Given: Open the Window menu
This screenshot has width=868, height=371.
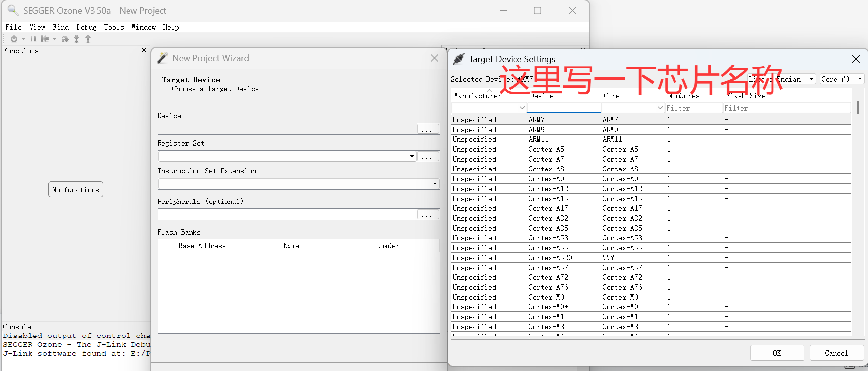Looking at the screenshot, I should 144,27.
